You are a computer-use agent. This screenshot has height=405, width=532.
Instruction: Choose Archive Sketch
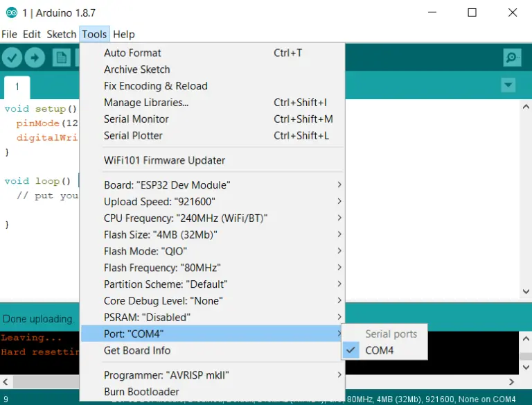tap(213, 69)
